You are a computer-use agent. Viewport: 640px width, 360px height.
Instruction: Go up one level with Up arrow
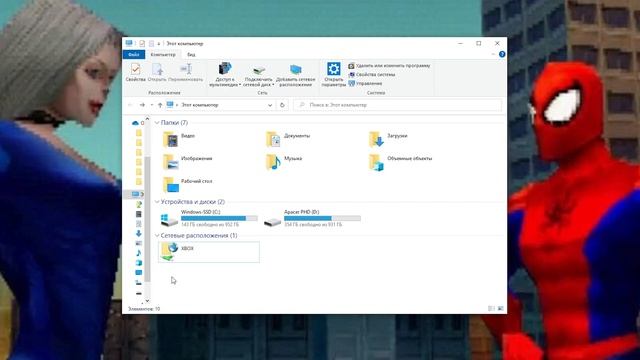160,105
